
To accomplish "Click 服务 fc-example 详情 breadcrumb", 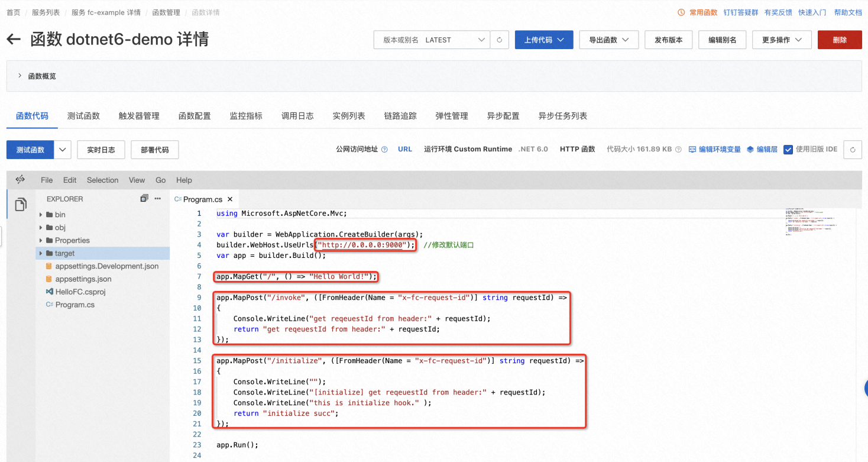I will [106, 12].
